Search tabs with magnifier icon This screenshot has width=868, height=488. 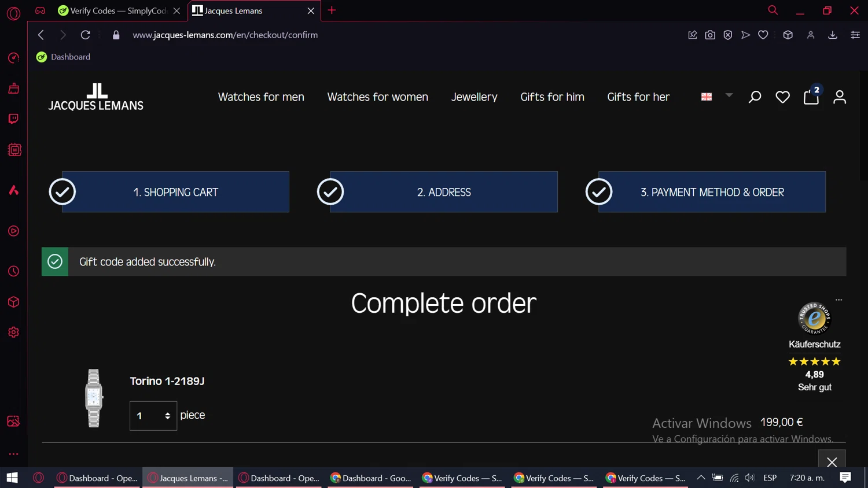[x=773, y=10]
